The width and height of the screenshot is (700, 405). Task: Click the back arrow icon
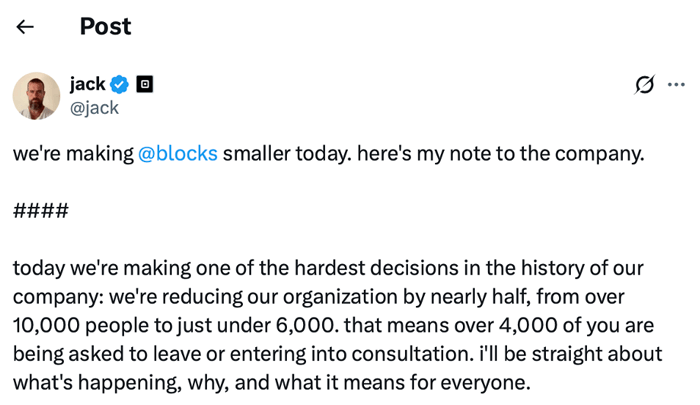(25, 27)
